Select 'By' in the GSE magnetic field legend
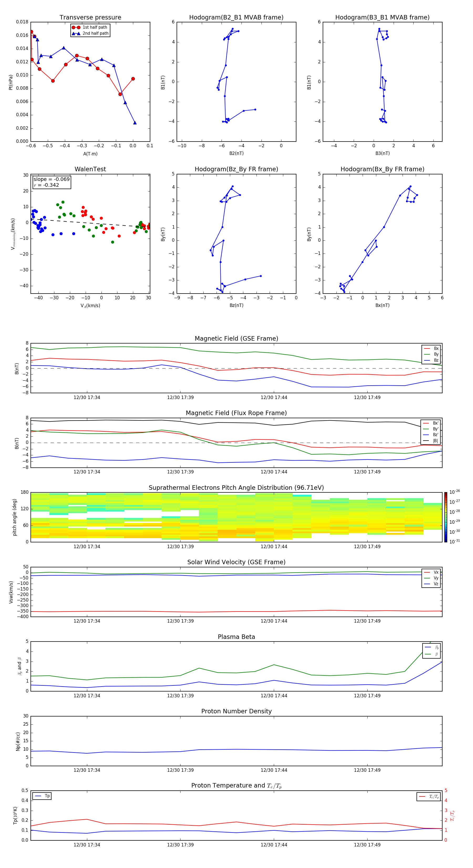 [431, 354]
